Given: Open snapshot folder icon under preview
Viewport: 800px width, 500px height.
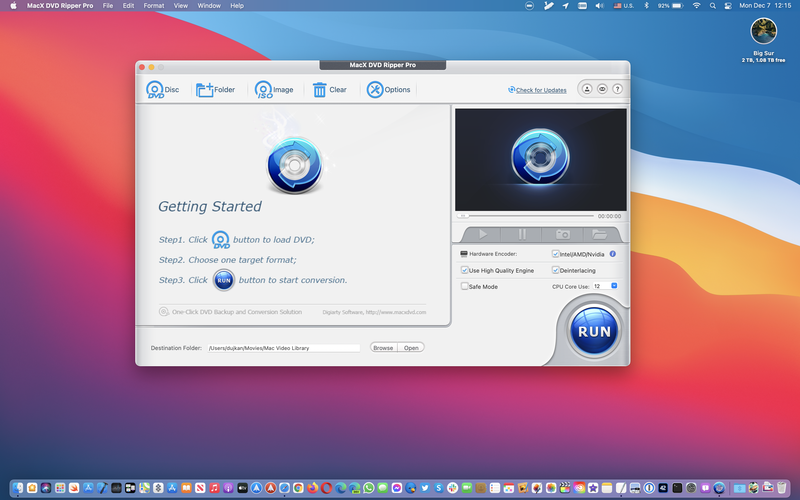Looking at the screenshot, I should point(599,234).
